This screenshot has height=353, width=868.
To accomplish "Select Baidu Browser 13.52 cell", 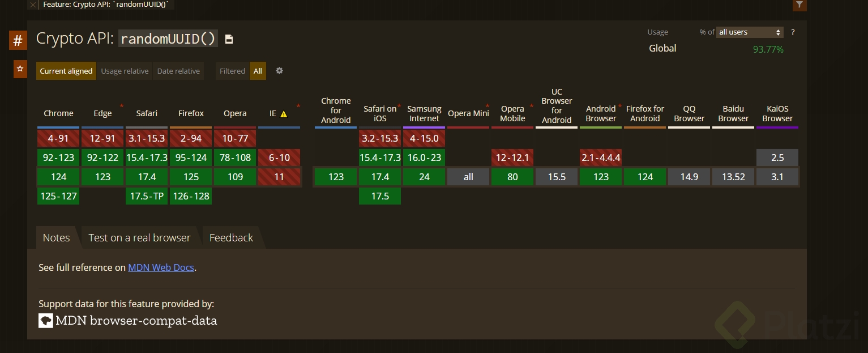I will pos(733,177).
